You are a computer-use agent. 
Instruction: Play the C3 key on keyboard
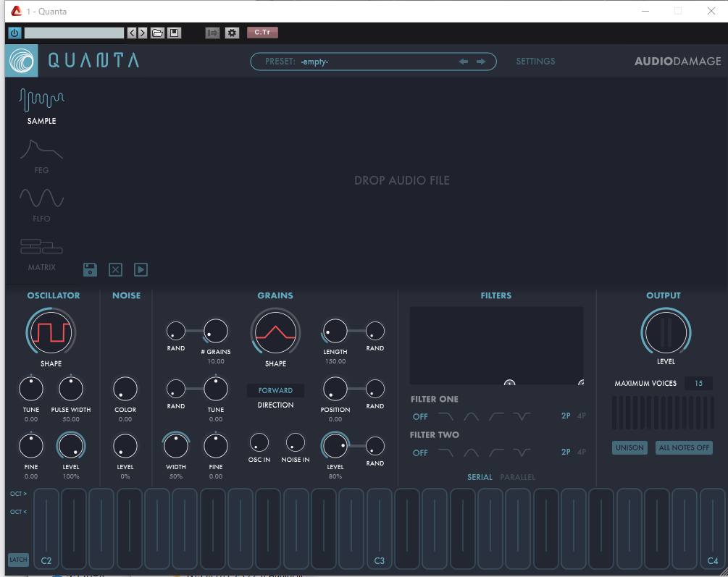380,528
